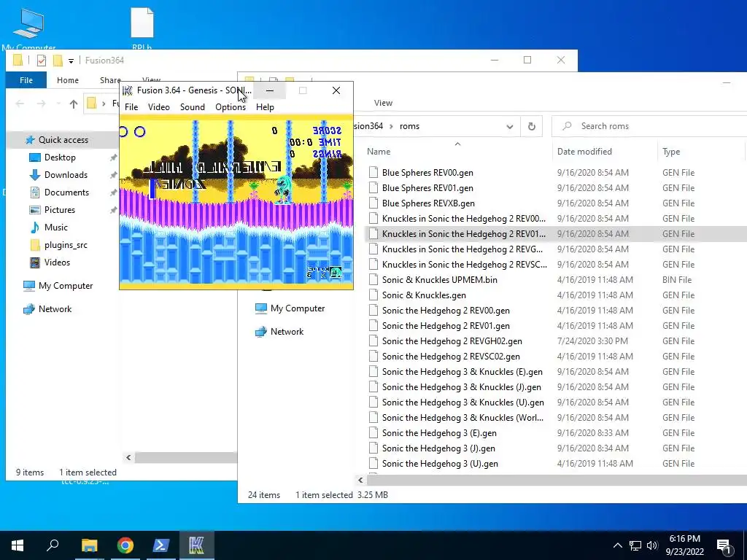Click the roms breadcrumb in address bar

click(x=410, y=126)
